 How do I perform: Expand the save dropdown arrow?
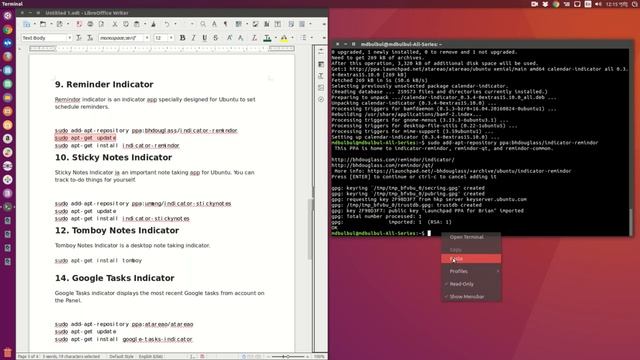click(68, 24)
